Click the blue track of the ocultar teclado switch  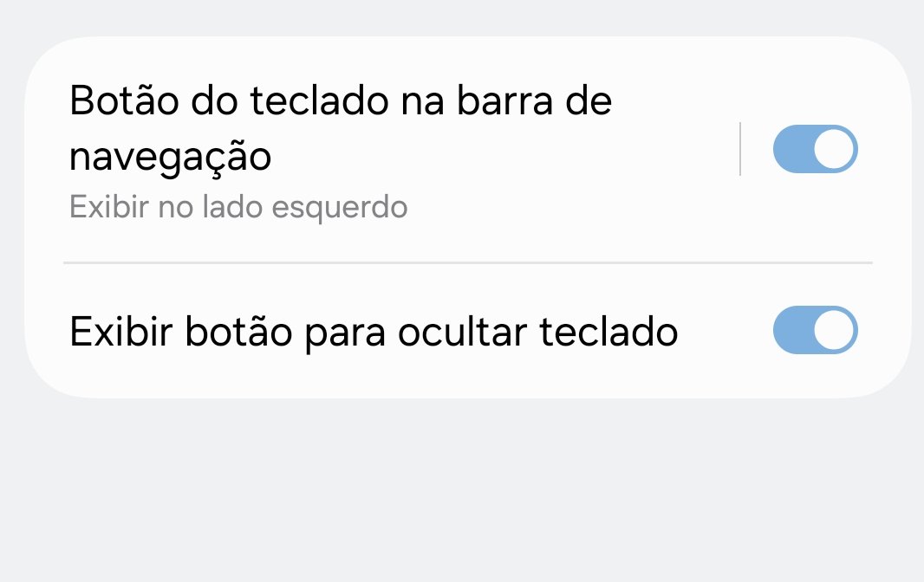point(792,330)
